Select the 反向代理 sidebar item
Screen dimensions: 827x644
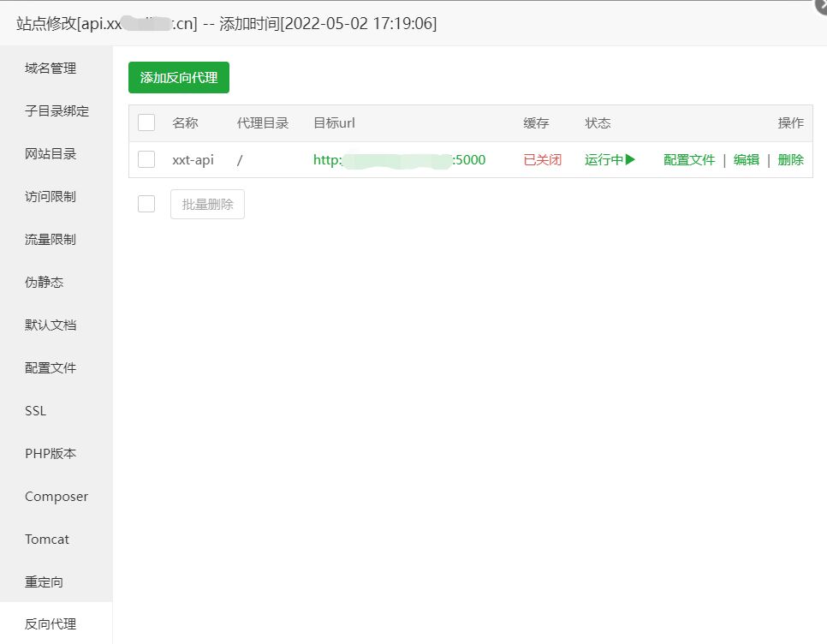[50, 624]
